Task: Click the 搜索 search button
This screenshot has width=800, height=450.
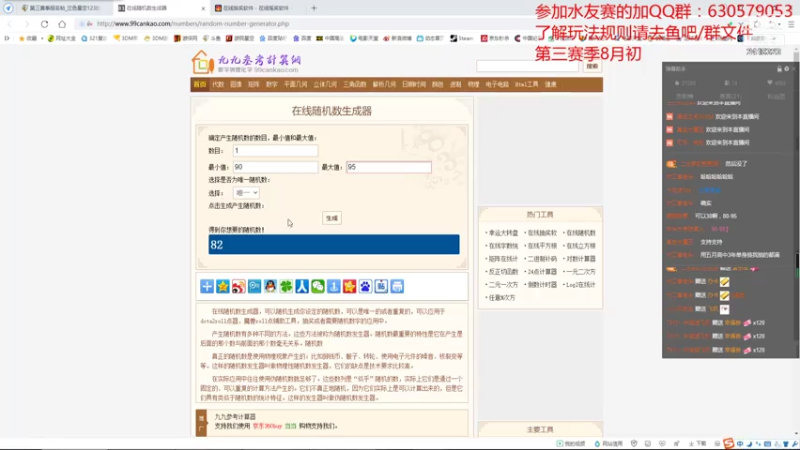Action: [592, 66]
